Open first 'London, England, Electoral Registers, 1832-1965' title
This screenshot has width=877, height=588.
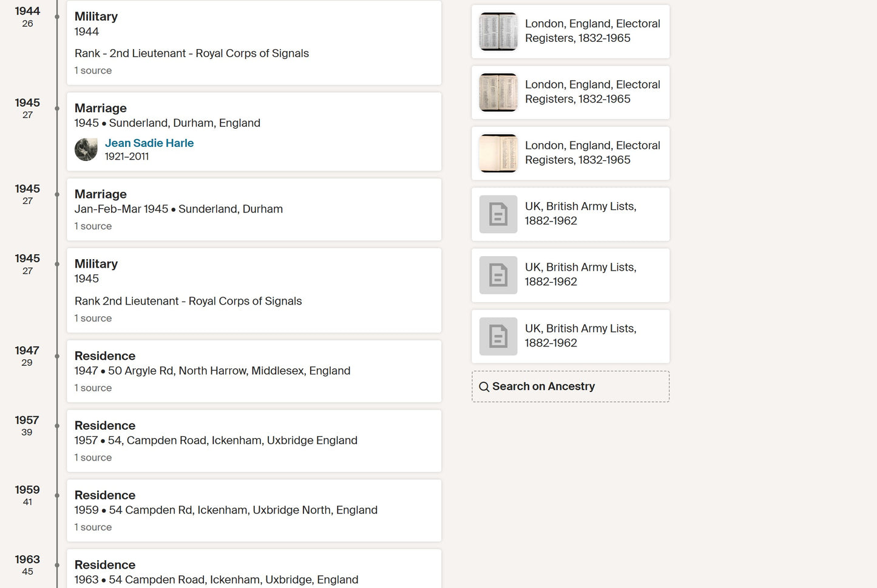(592, 31)
